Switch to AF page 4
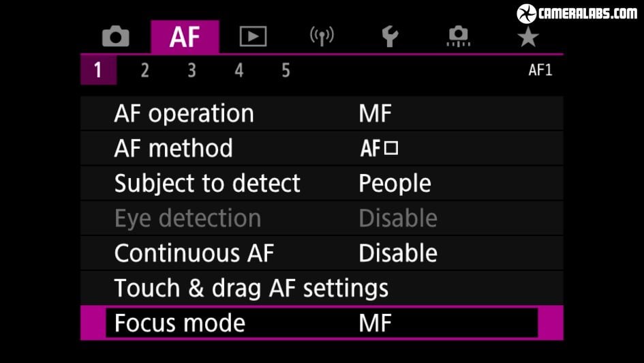 point(239,70)
